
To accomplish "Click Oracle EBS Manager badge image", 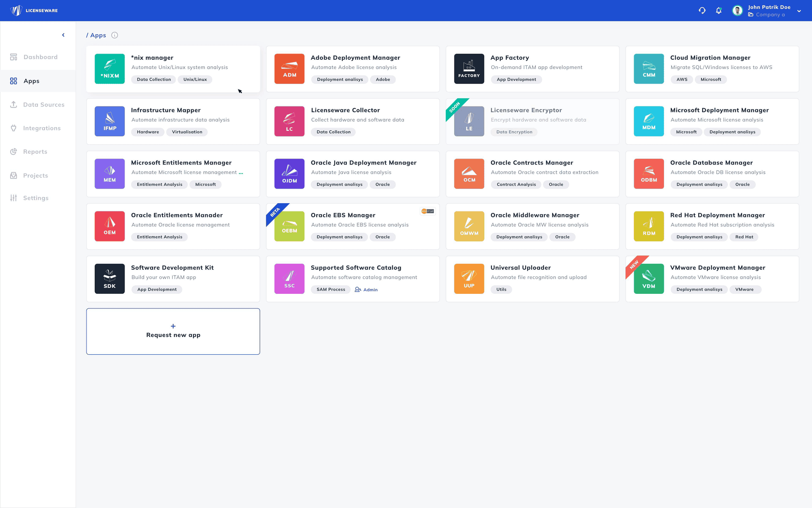I will (428, 211).
